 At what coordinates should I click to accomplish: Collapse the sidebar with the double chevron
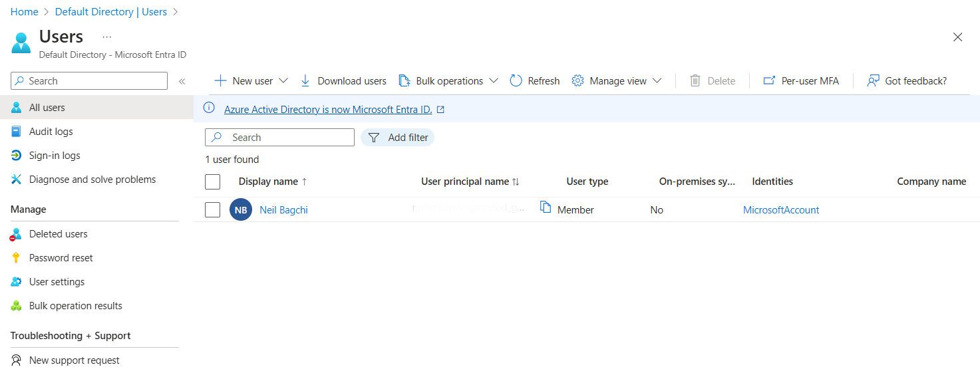tap(181, 80)
